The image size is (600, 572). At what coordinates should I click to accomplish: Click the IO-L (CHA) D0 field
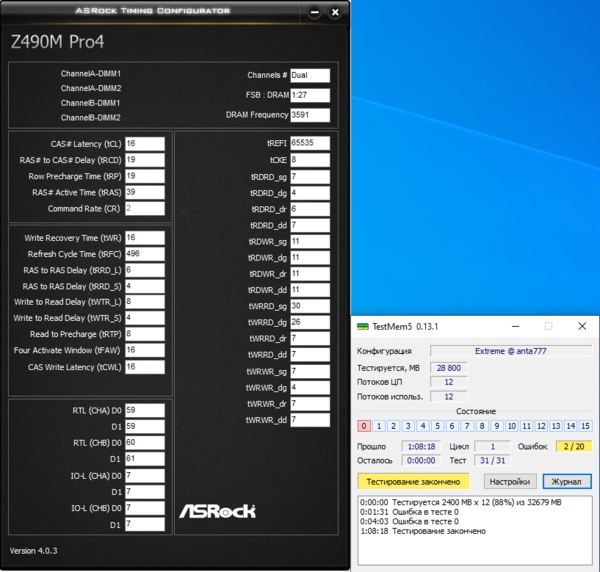[x=145, y=476]
